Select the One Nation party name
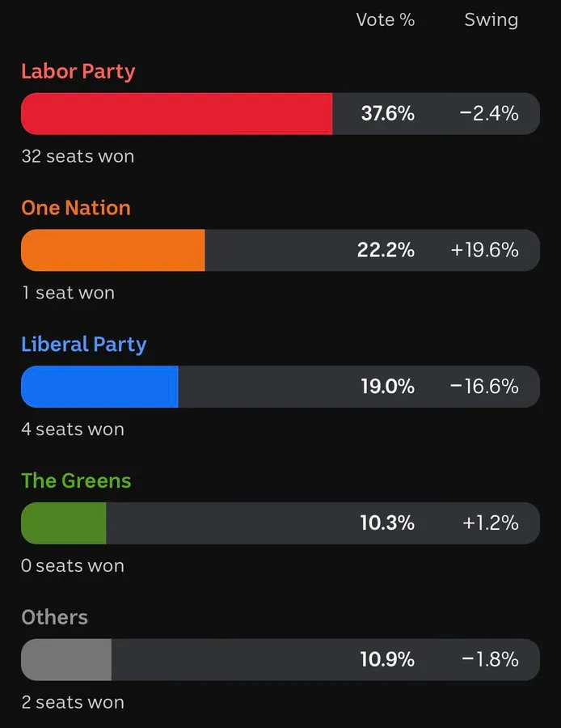 75,208
